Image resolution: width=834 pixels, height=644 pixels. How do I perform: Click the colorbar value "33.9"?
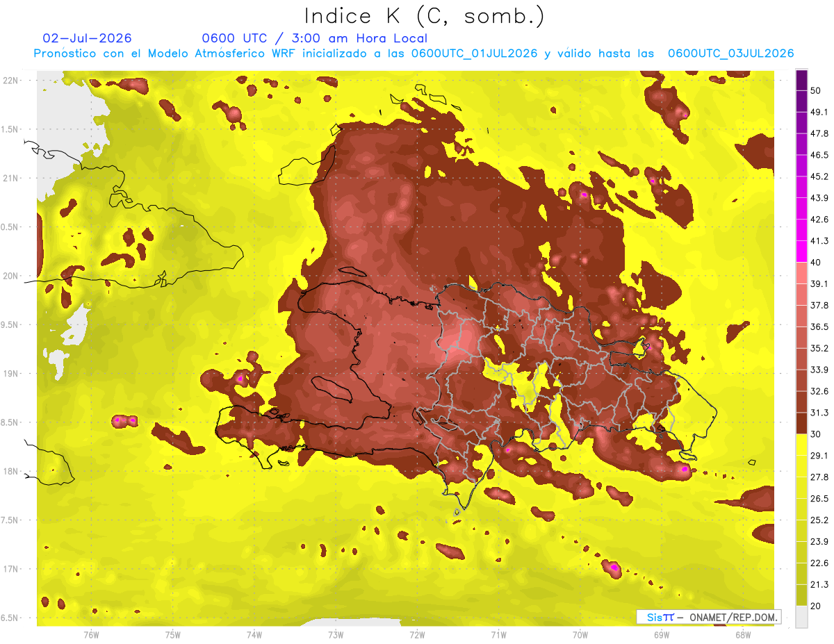[819, 370]
